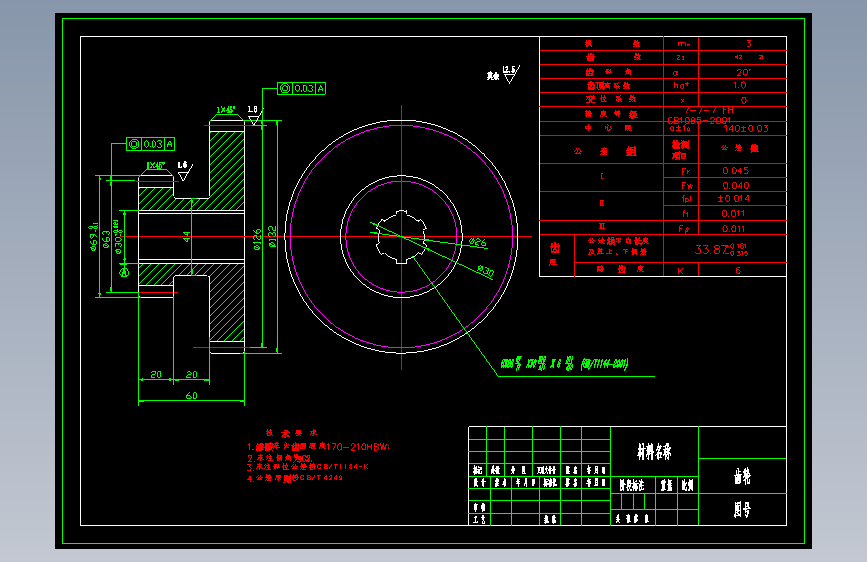Click technical note 4 GB/T 4249
Screen dimensions: 867x562
point(295,477)
